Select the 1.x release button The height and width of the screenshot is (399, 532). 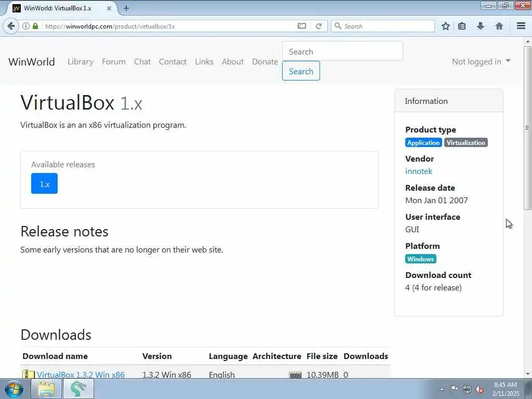(45, 183)
